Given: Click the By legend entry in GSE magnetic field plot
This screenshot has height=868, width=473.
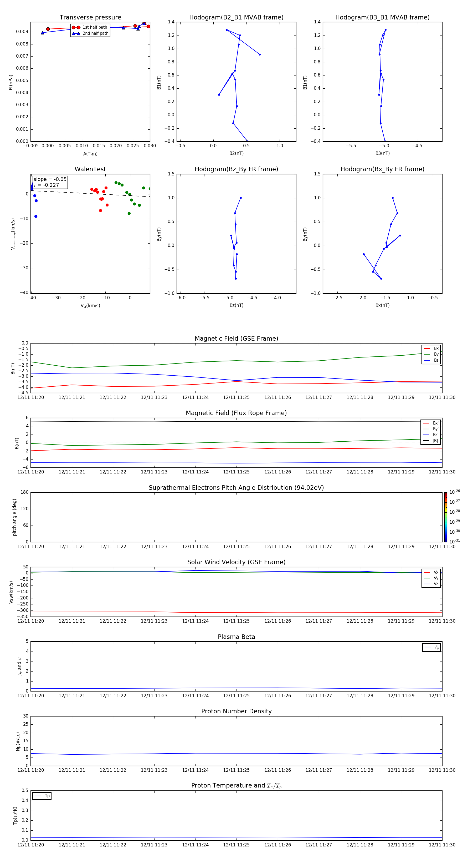Looking at the screenshot, I should click(431, 354).
